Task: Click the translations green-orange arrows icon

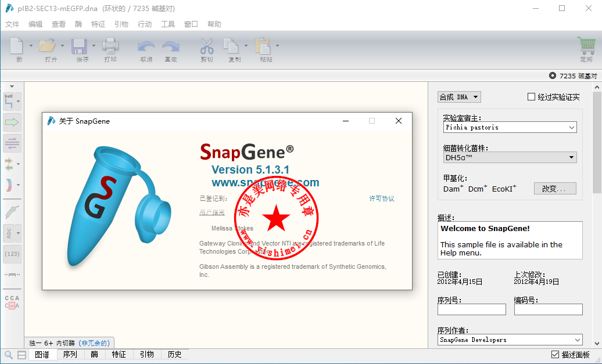Action: click(x=9, y=164)
